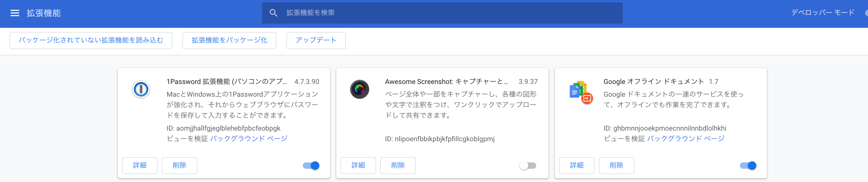Click パッケージ化されていない拡張機能を読み込む button
Viewport: 868px width, 182px height.
pos(91,40)
